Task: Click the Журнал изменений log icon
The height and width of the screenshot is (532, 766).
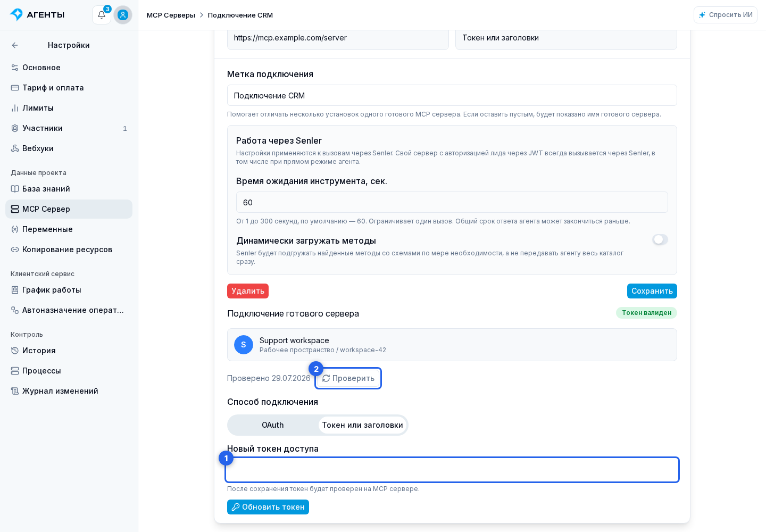Action: pyautogui.click(x=15, y=391)
